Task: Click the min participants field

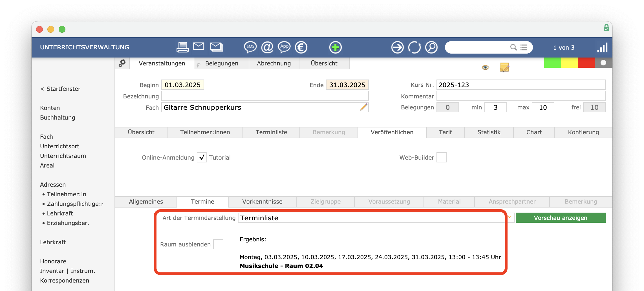Action: click(495, 107)
